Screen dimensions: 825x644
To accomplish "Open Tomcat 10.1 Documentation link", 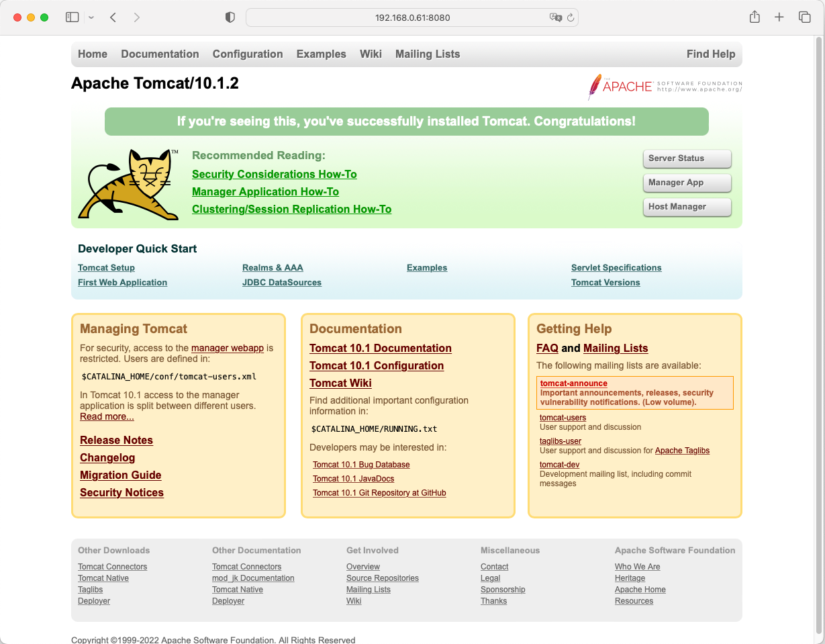I will point(381,348).
